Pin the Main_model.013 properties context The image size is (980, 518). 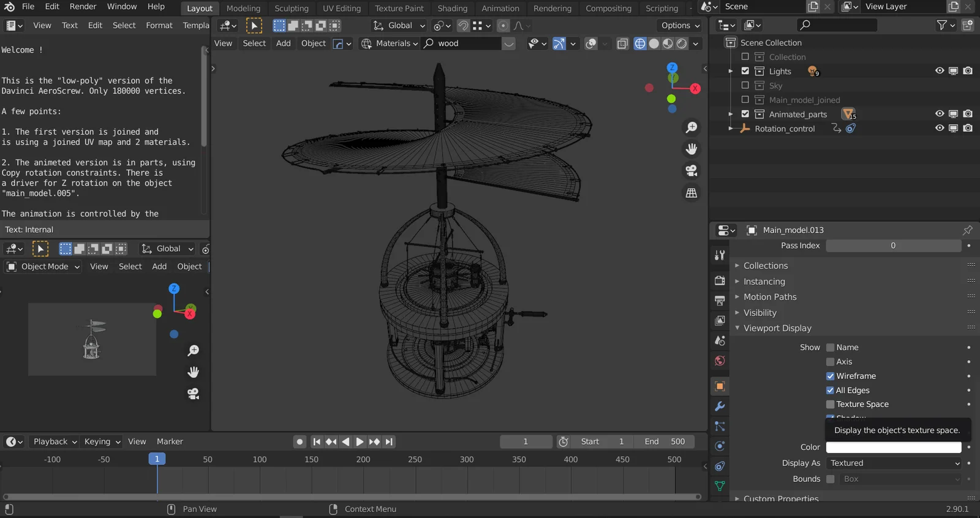967,230
